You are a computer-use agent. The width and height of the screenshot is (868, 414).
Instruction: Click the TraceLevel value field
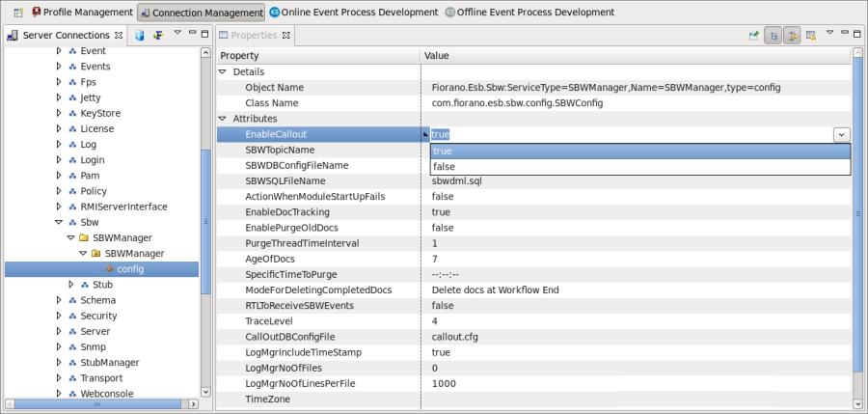pyautogui.click(x=636, y=321)
